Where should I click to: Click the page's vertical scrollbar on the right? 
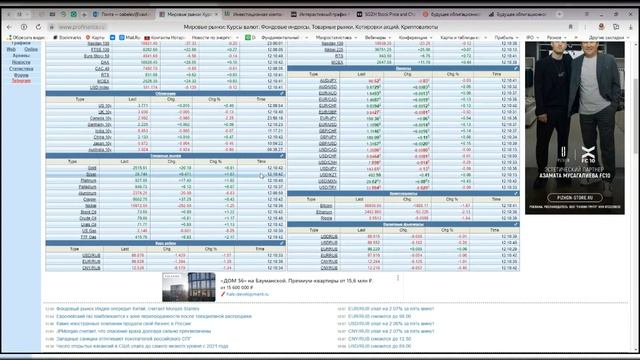coord(636,116)
